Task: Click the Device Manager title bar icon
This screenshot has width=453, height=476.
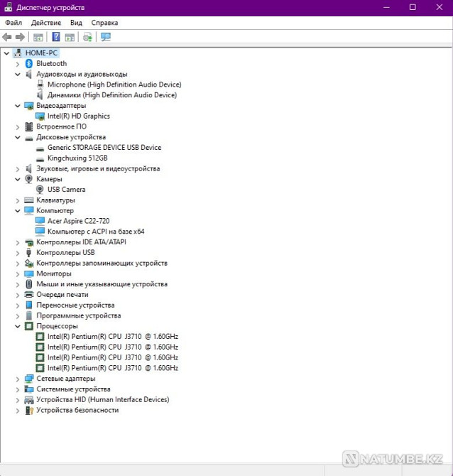Action: pos(9,7)
